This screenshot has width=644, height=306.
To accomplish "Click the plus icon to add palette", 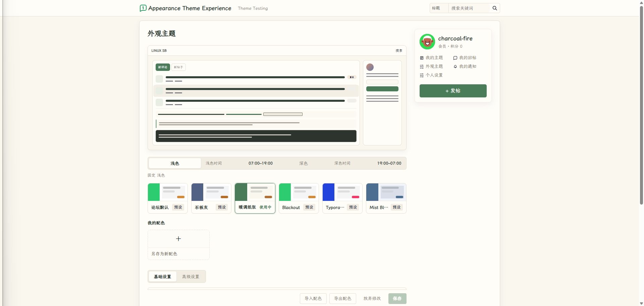I will pos(178,239).
